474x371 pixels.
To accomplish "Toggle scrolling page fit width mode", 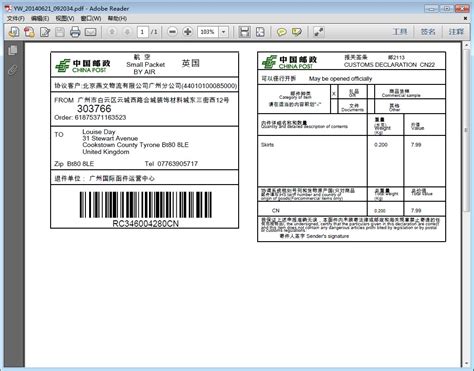I will point(244,32).
